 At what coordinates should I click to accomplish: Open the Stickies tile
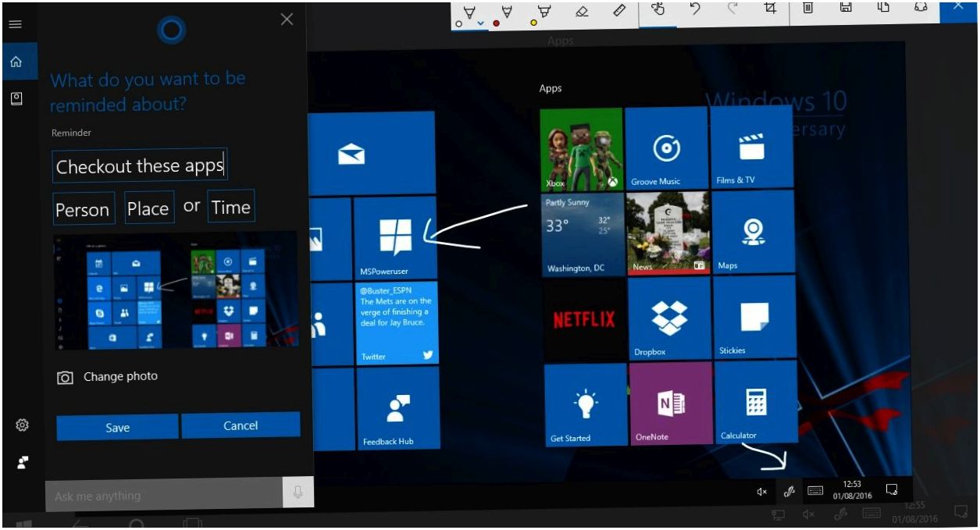point(755,317)
